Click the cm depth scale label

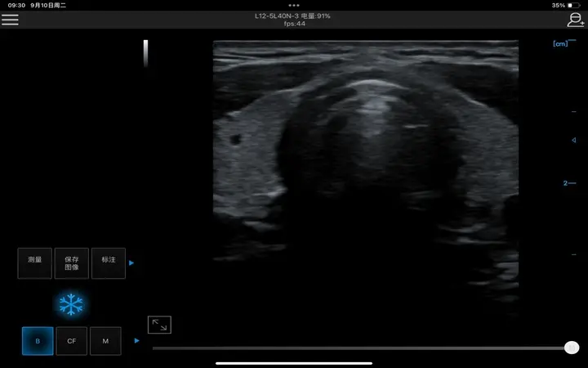pyautogui.click(x=560, y=43)
